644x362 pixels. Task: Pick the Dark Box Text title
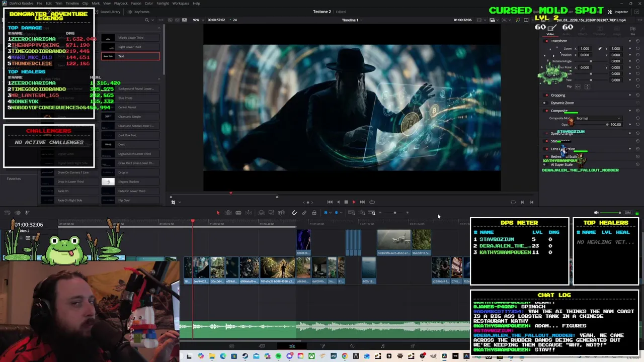130,135
